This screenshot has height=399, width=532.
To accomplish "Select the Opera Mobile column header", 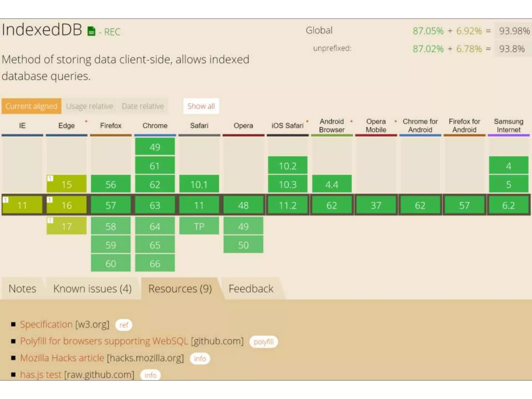I will click(x=376, y=126).
